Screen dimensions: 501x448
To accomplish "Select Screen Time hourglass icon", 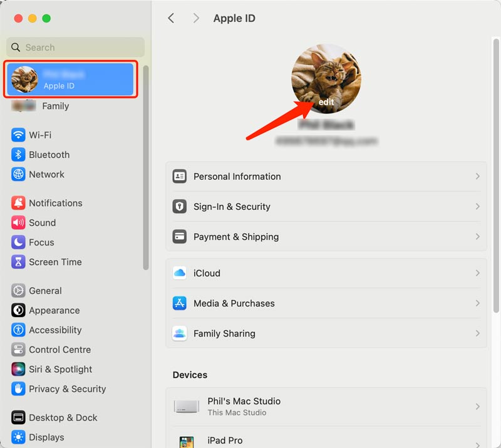I will coord(18,263).
